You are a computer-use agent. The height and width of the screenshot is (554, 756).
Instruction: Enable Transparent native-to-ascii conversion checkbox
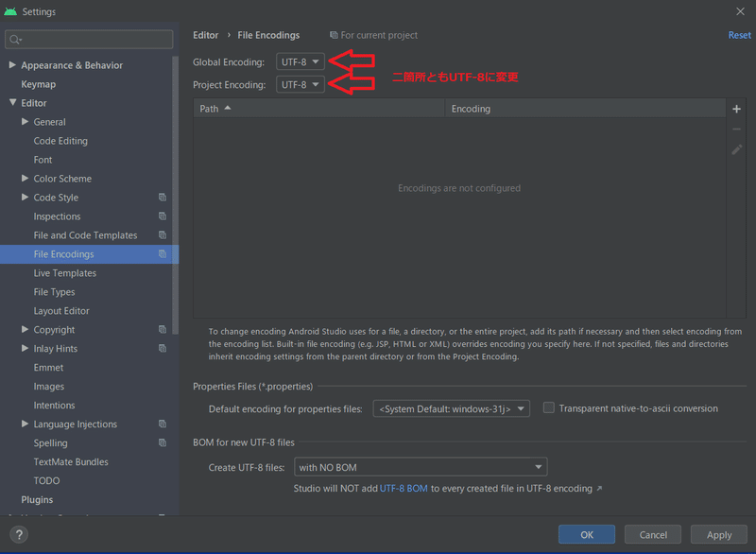pyautogui.click(x=549, y=407)
